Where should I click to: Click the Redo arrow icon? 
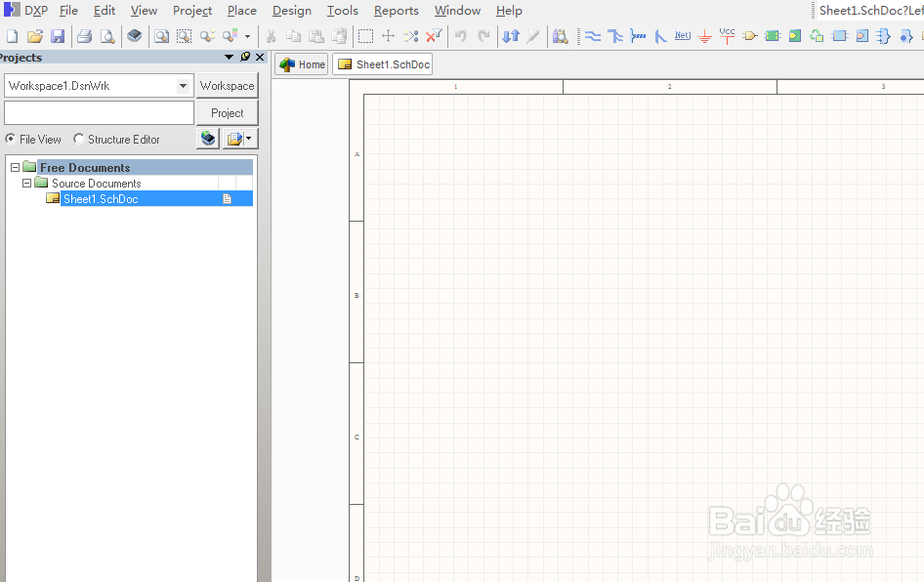(x=483, y=36)
